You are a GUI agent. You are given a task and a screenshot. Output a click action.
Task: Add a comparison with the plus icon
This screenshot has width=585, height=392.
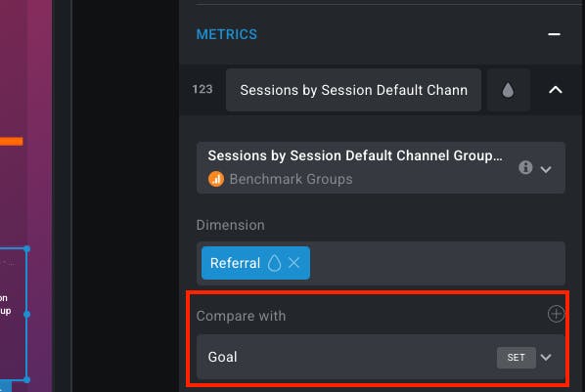point(556,314)
